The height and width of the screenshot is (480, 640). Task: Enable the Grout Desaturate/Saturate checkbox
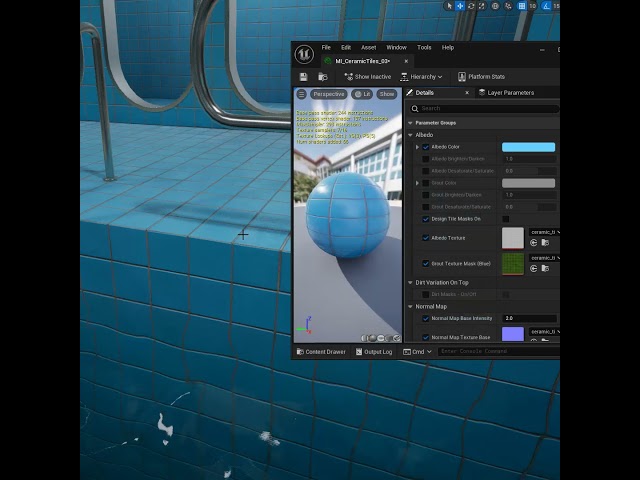pyautogui.click(x=426, y=207)
